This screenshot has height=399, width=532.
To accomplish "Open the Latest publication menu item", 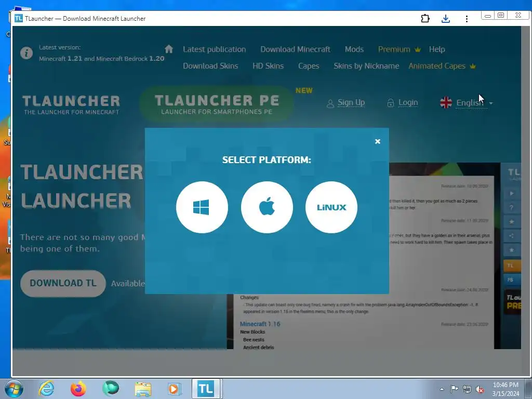I will [215, 49].
